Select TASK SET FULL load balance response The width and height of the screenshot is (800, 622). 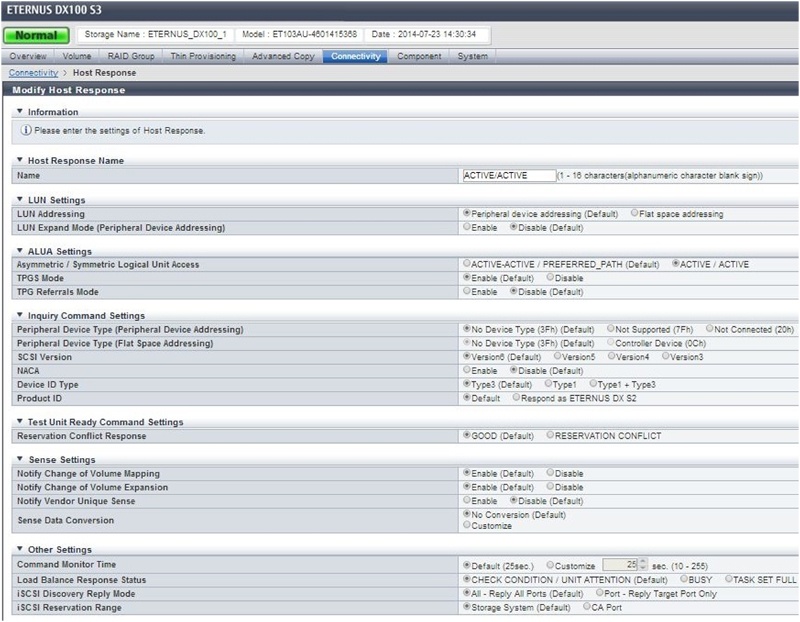(729, 579)
